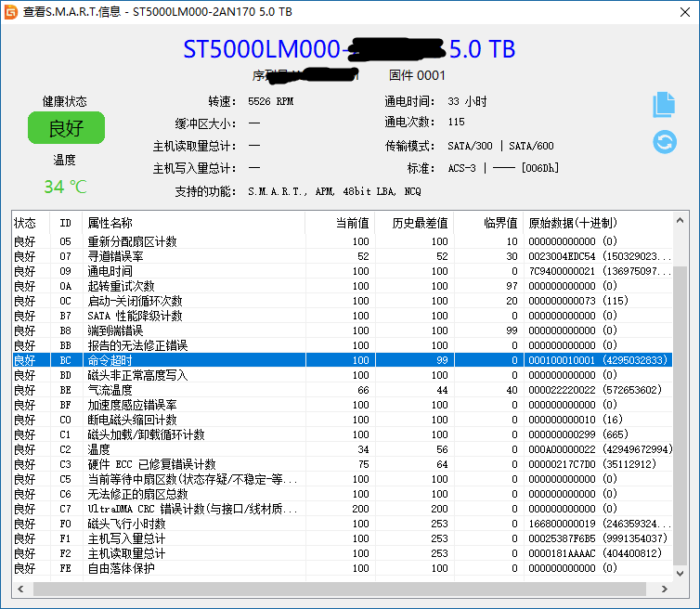
Task: Select the 磁头加载/卸载循环计数 row
Action: pyautogui.click(x=343, y=434)
